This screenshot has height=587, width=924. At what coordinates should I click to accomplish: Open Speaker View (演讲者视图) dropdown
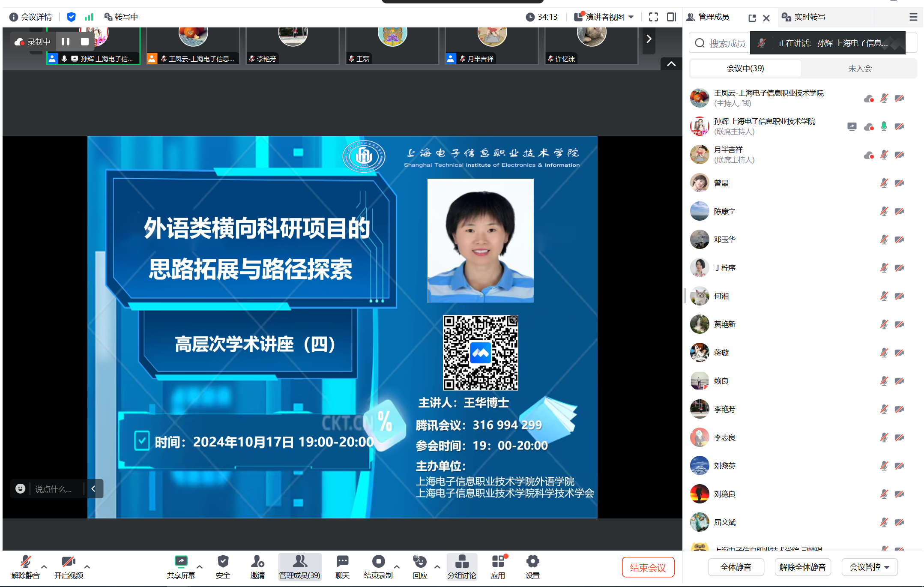pyautogui.click(x=605, y=17)
